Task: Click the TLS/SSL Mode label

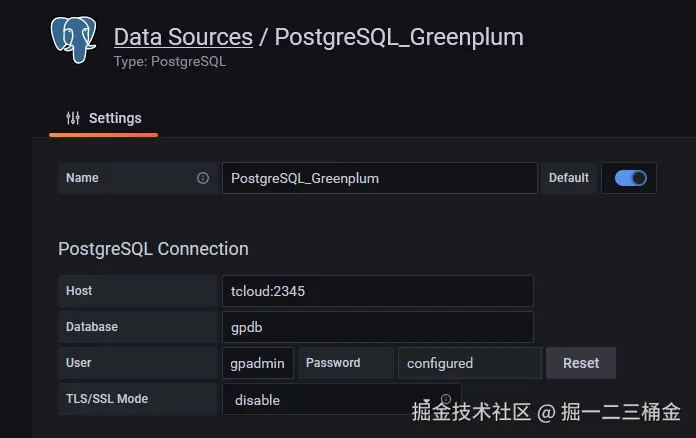Action: (x=107, y=399)
